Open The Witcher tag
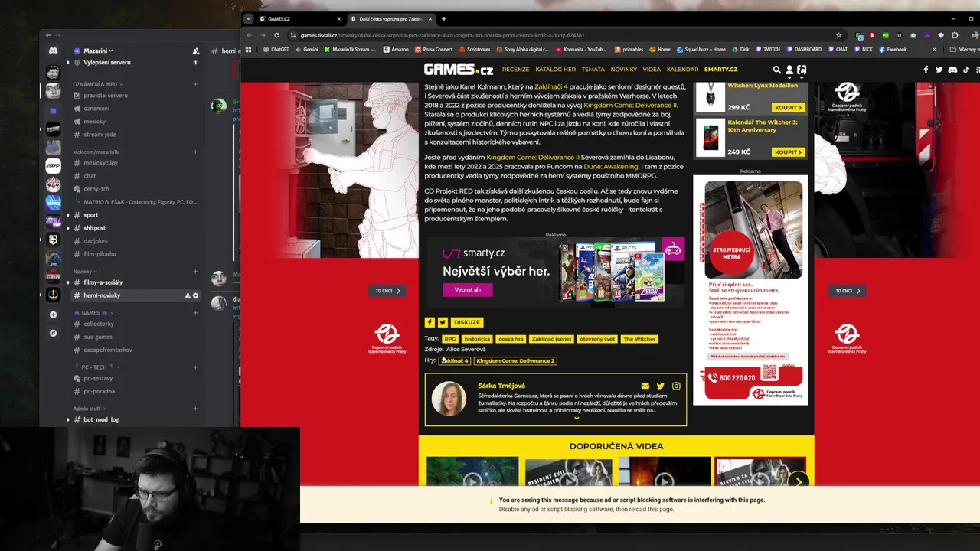The image size is (980, 551). pyautogui.click(x=639, y=339)
